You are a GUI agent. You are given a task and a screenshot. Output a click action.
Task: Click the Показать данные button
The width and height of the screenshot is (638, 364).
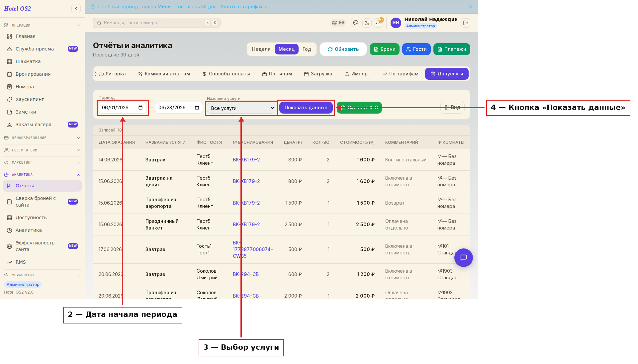coord(306,108)
